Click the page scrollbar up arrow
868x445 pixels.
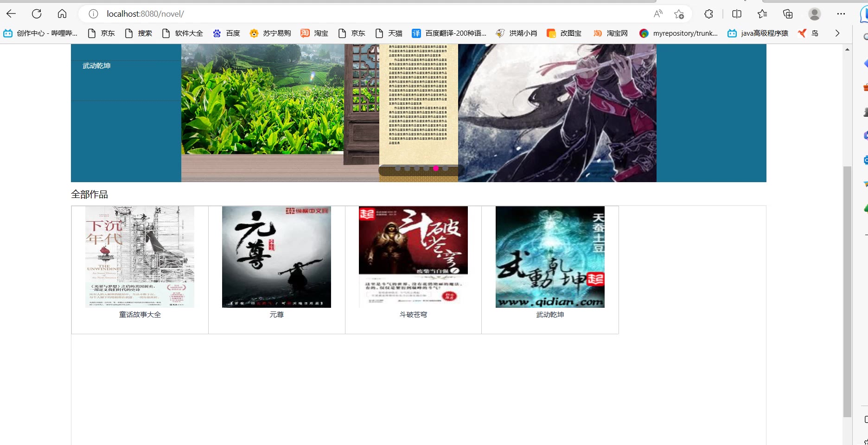pyautogui.click(x=847, y=49)
